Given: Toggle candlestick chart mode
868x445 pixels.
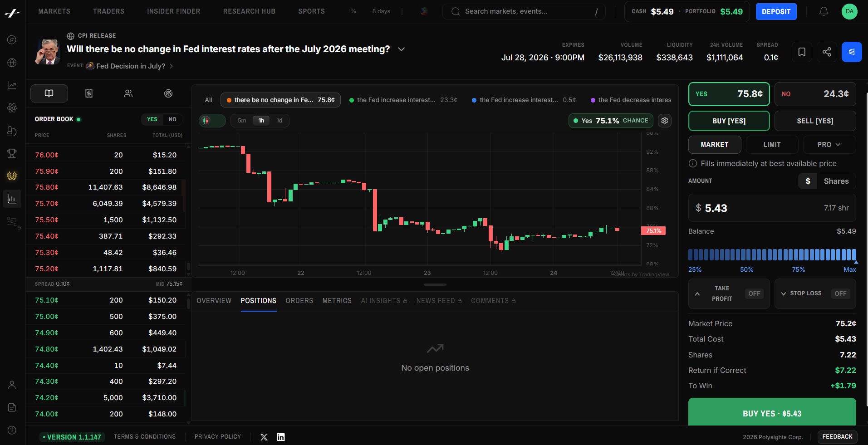Looking at the screenshot, I should point(212,121).
